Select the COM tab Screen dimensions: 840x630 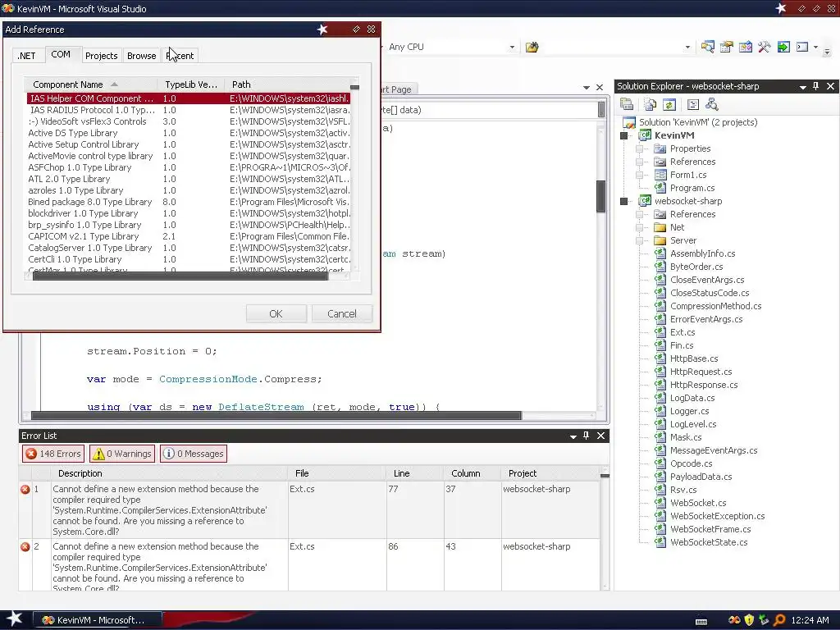[61, 54]
